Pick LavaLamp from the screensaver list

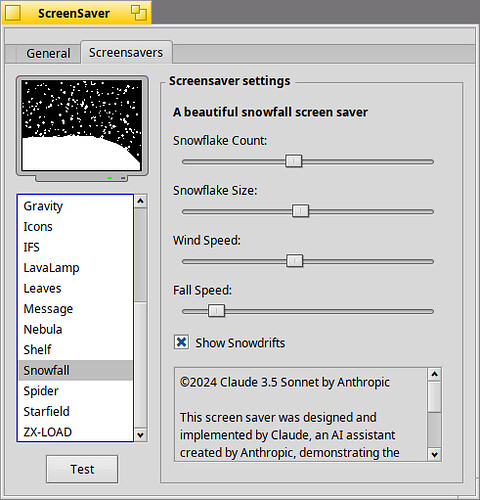point(76,268)
